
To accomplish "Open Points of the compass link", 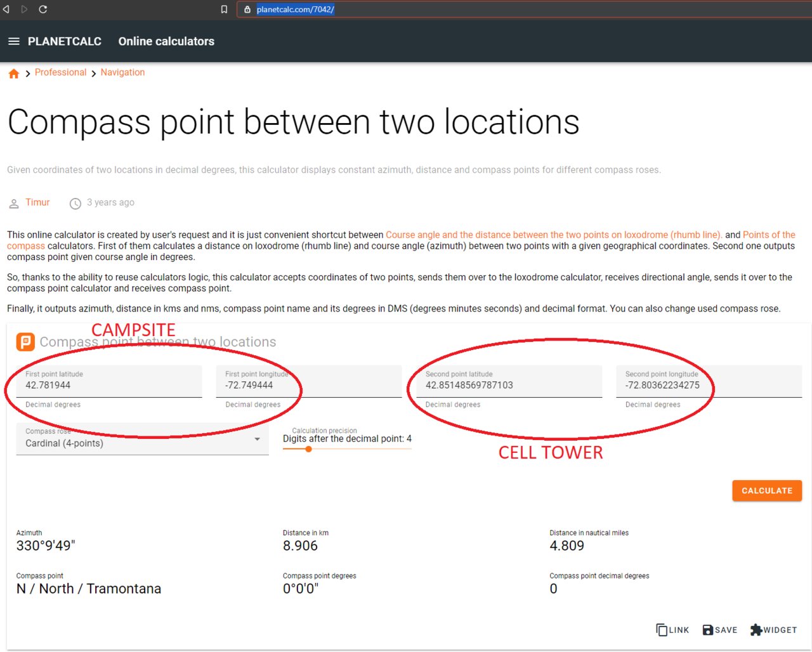I will click(769, 235).
